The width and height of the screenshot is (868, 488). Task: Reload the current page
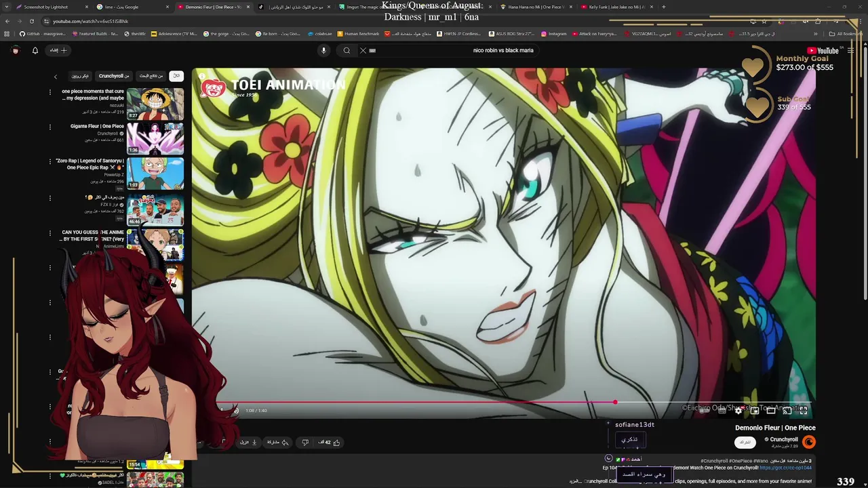click(31, 21)
